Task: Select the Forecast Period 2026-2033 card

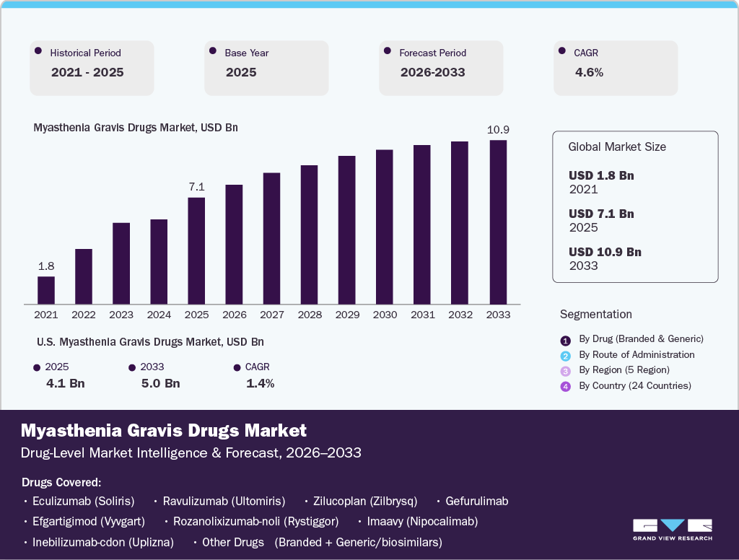Action: tap(441, 68)
